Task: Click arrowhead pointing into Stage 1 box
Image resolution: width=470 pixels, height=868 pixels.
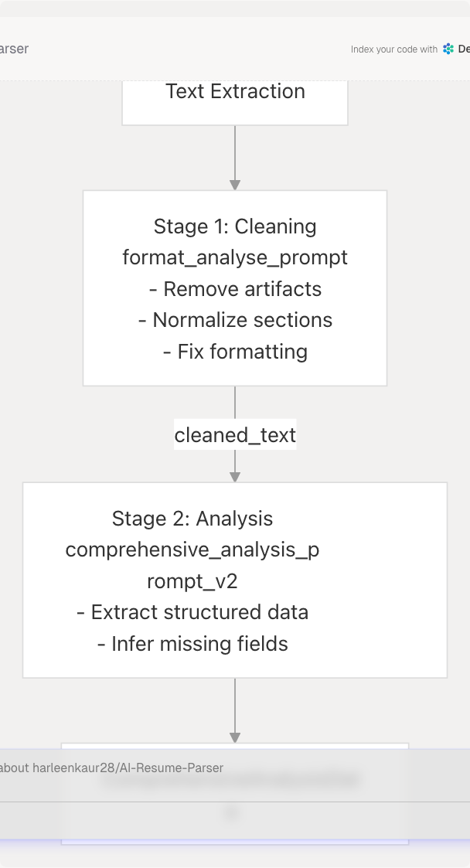Action: 235,185
